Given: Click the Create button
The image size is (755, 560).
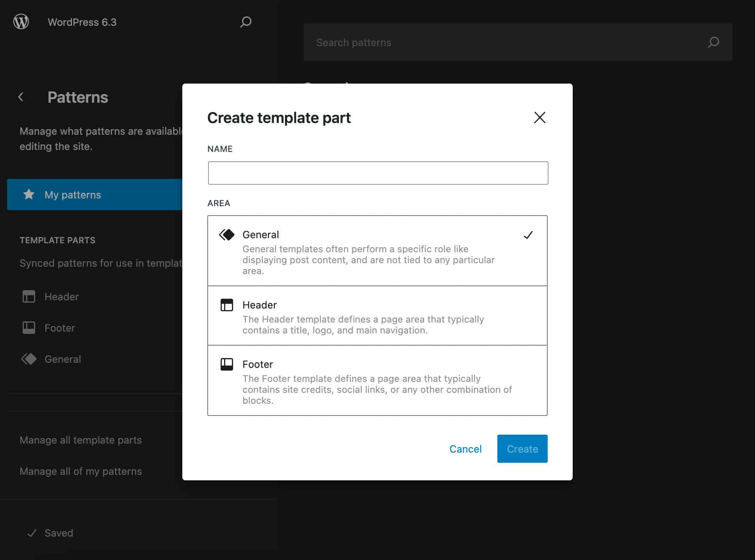Looking at the screenshot, I should pos(522,448).
